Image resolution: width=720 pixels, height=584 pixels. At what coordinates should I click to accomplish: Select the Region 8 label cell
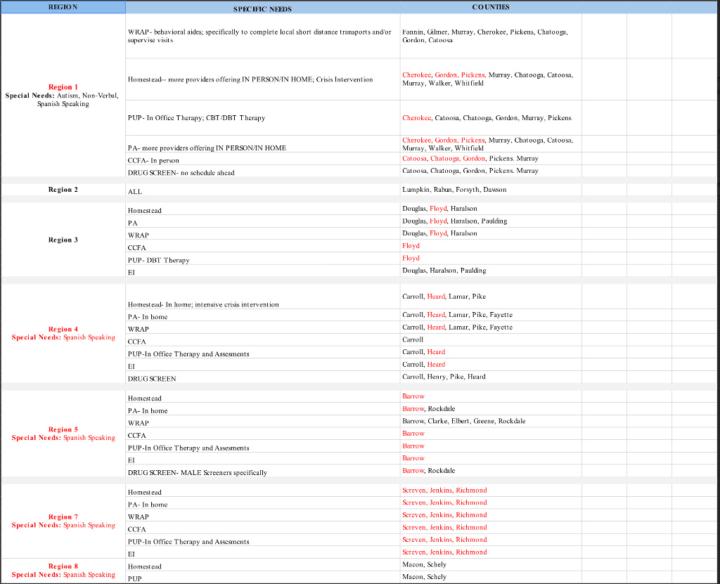[x=62, y=571]
